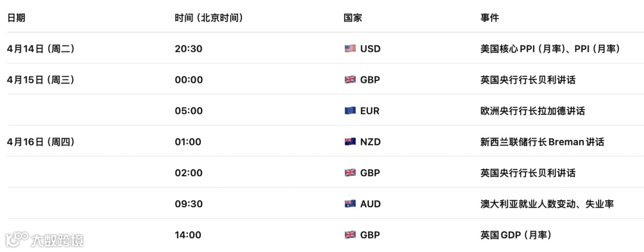Select the 4月14日（周二）date cell
644x252 pixels.
[x=41, y=49]
